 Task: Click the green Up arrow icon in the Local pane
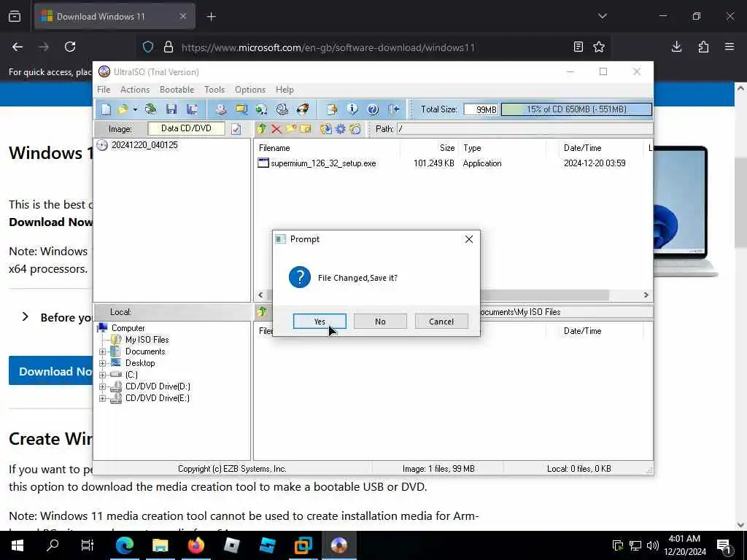click(262, 312)
